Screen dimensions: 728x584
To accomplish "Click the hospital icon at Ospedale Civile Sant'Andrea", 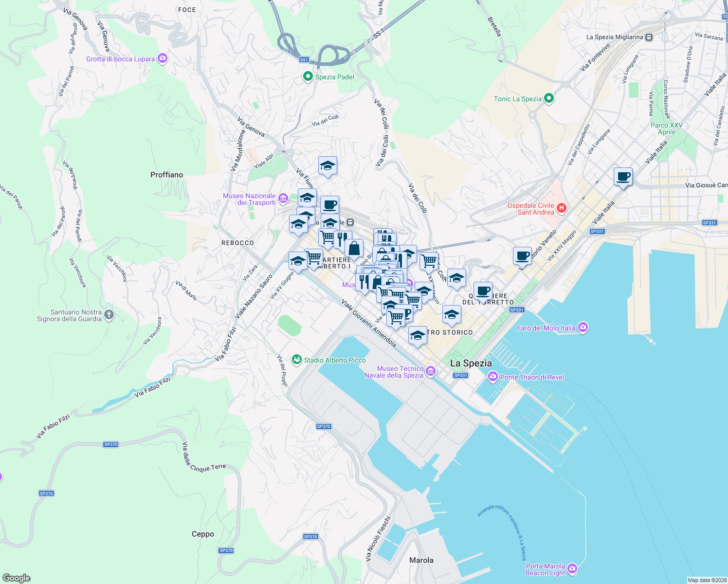I will [x=563, y=208].
